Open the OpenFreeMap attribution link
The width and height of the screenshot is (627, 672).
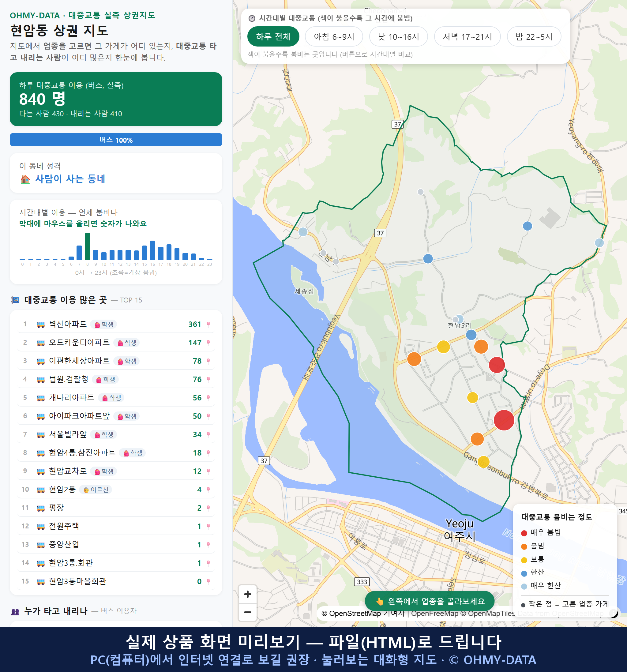coord(434,614)
